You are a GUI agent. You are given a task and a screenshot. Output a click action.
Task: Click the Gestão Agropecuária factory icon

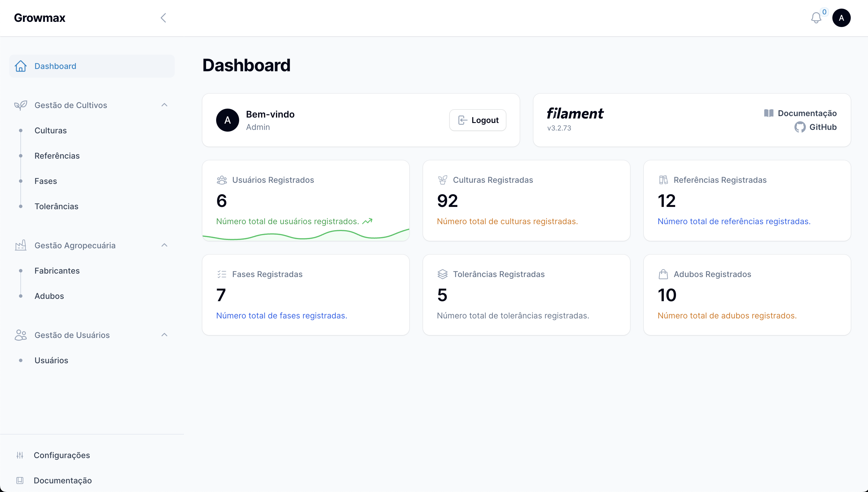coord(21,245)
